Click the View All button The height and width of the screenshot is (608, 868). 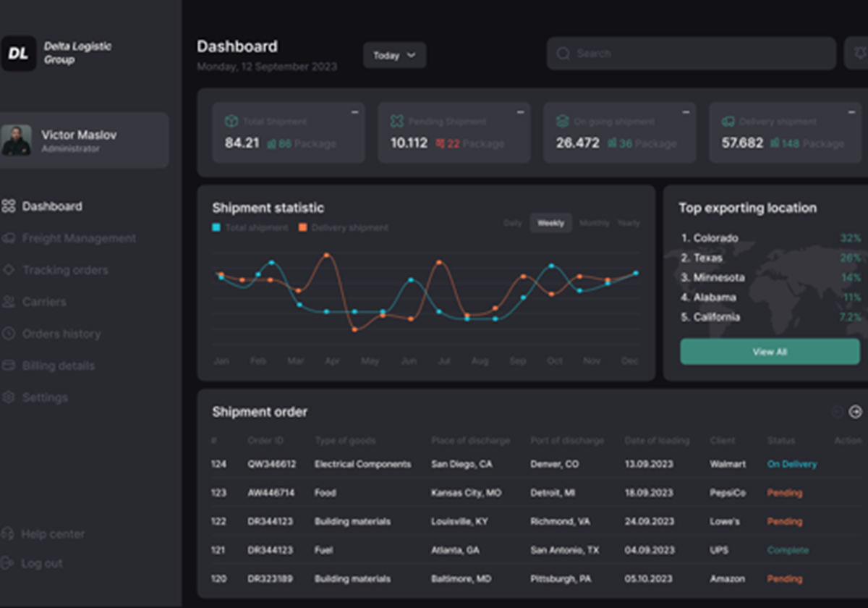click(770, 352)
